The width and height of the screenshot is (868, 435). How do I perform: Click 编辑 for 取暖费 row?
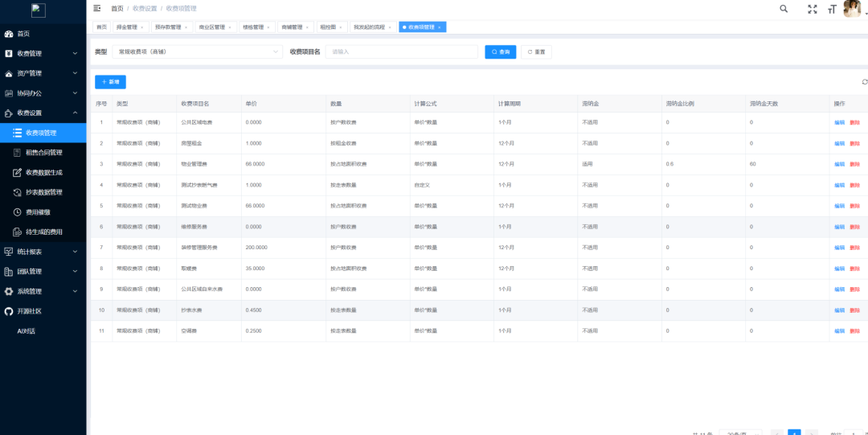(839, 269)
